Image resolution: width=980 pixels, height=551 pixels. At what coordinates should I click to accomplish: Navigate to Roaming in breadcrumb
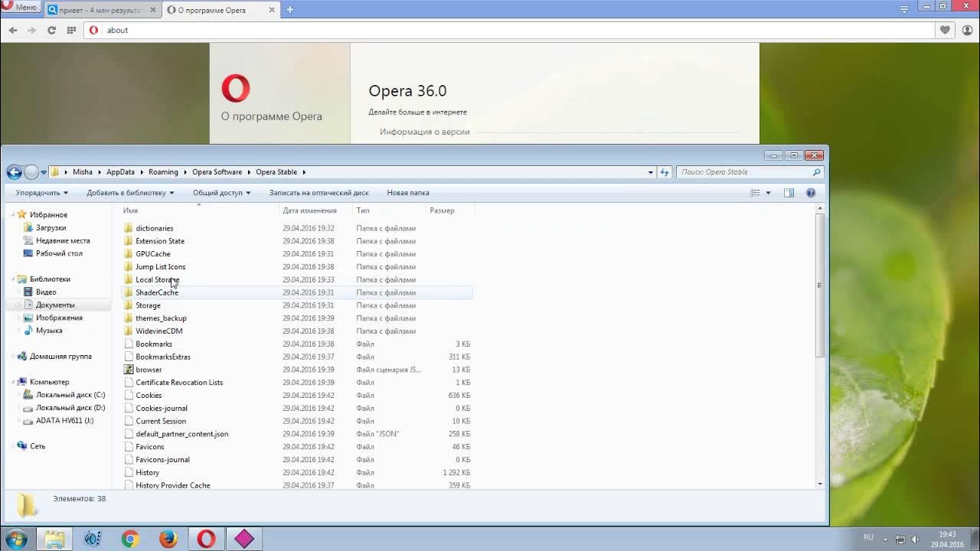pos(163,172)
